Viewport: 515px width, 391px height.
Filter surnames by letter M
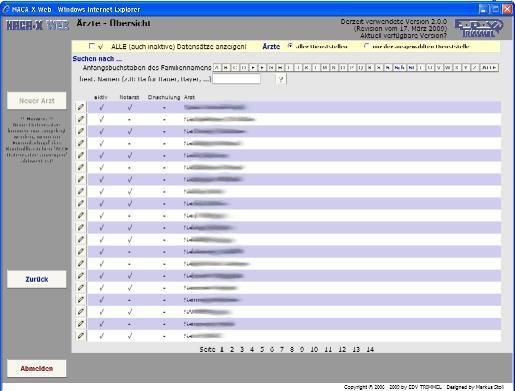tap(324, 68)
